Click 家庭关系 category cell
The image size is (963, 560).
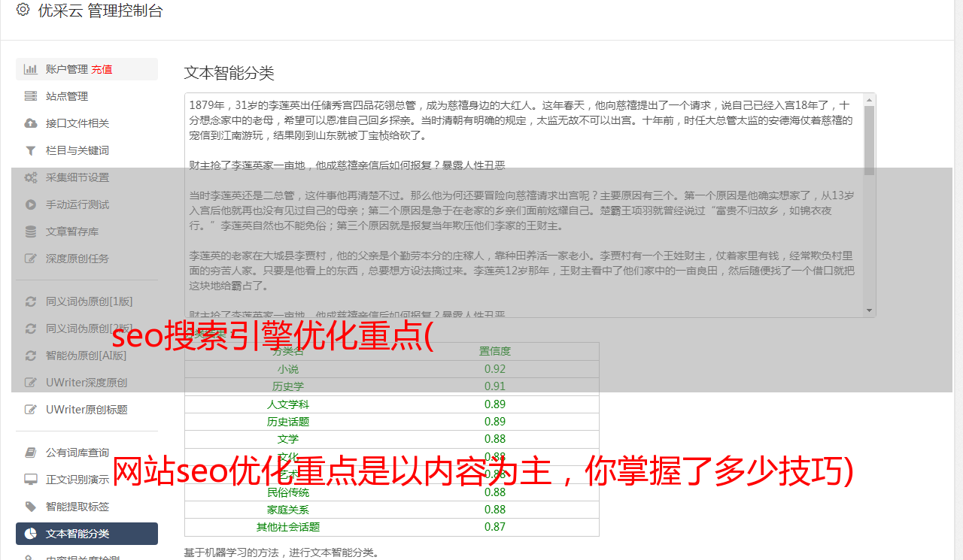point(288,510)
